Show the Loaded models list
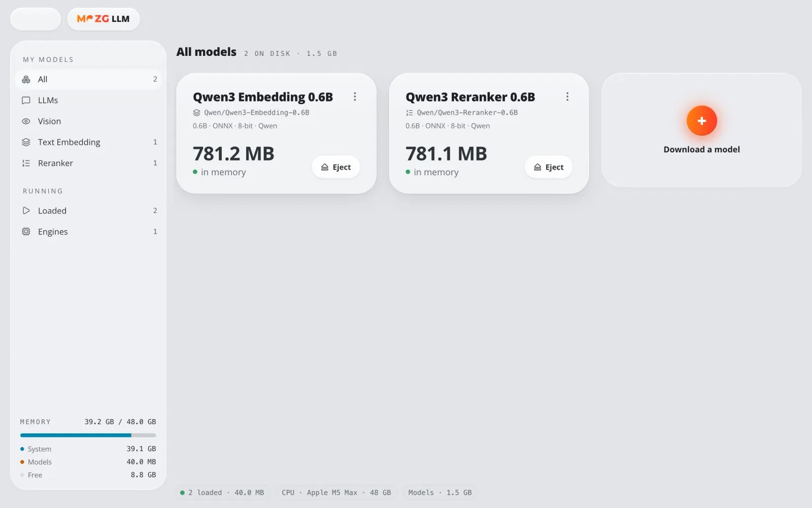The image size is (812, 508). pyautogui.click(x=88, y=210)
